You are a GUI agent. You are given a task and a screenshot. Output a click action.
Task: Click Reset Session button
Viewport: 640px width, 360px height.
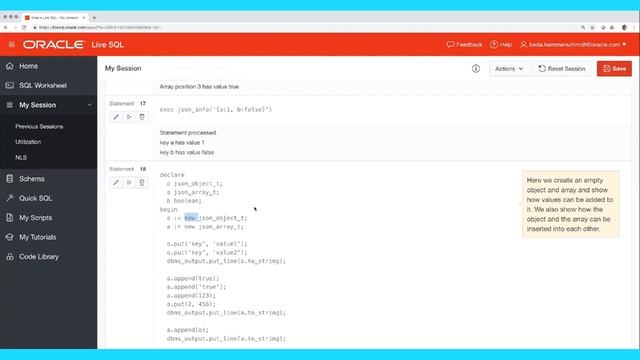click(562, 69)
